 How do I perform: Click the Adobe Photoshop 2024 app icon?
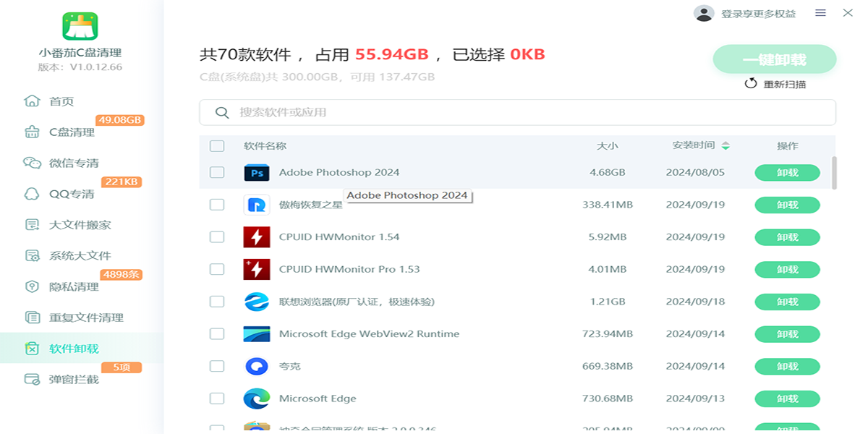tap(256, 172)
